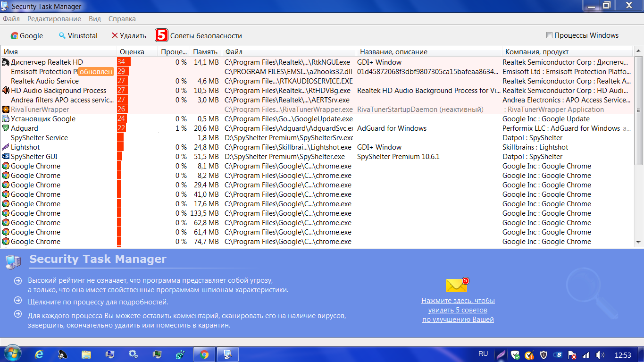Open the gears icon on the taskbar
The image size is (644, 362).
tap(134, 354)
